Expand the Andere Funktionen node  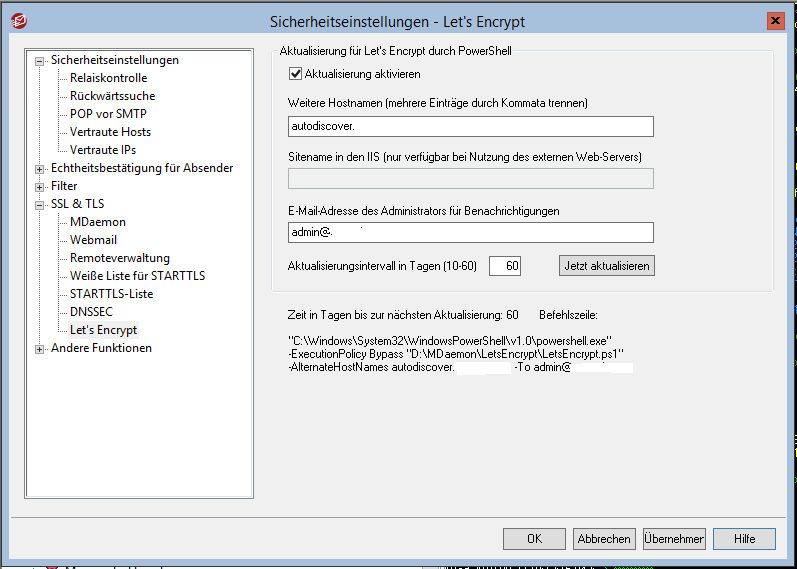(x=40, y=348)
